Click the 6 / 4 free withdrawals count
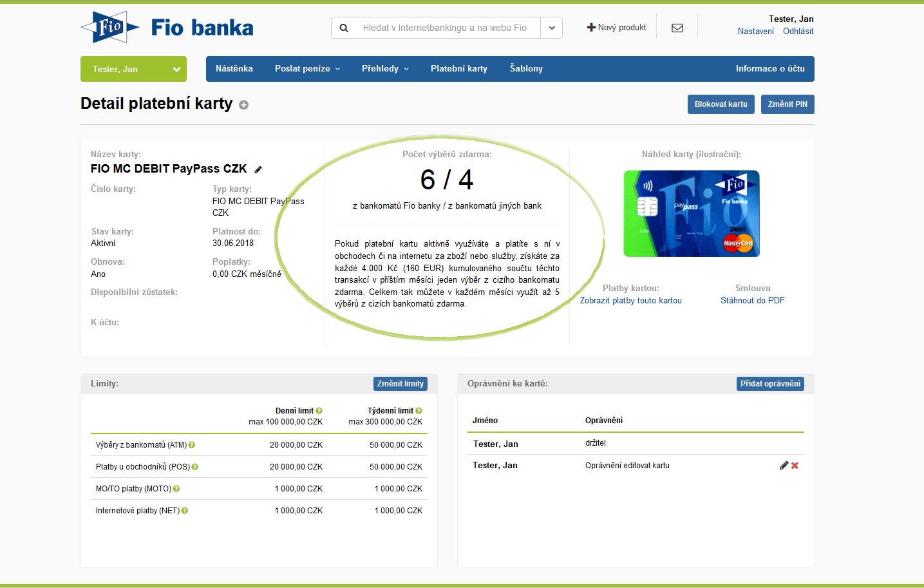This screenshot has height=588, width=924. [x=447, y=180]
